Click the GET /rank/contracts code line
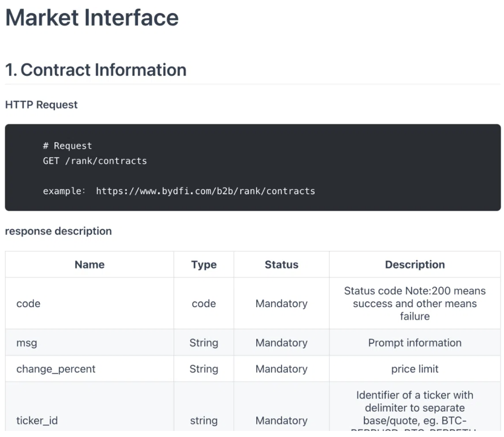The image size is (504, 437). 95,161
